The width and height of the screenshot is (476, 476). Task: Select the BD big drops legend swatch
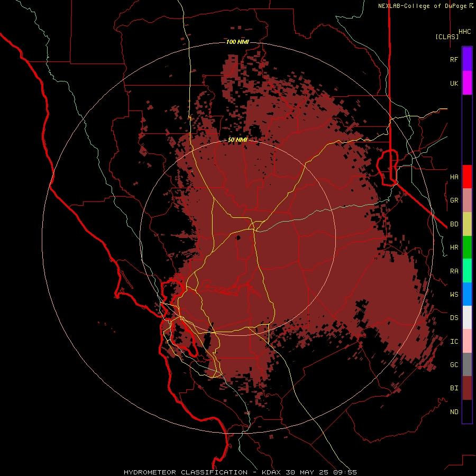point(467,224)
